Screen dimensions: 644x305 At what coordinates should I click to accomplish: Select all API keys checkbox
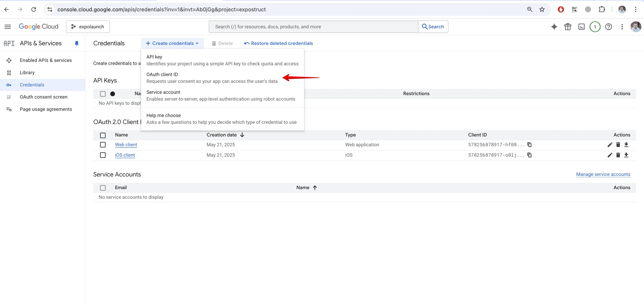click(103, 94)
